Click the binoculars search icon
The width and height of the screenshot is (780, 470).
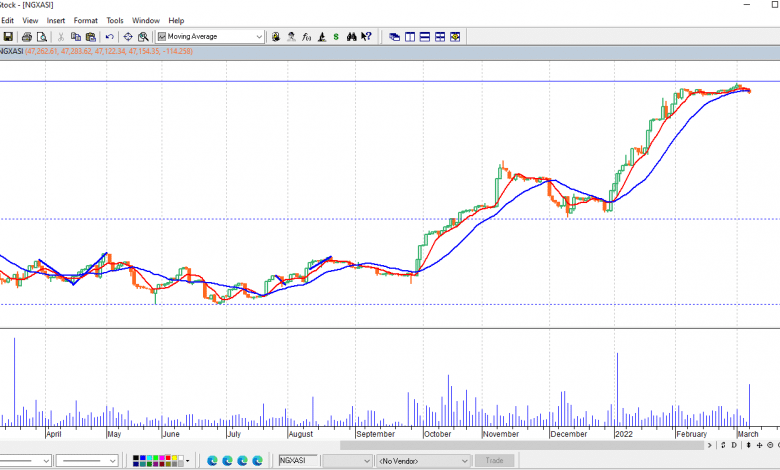[x=352, y=37]
